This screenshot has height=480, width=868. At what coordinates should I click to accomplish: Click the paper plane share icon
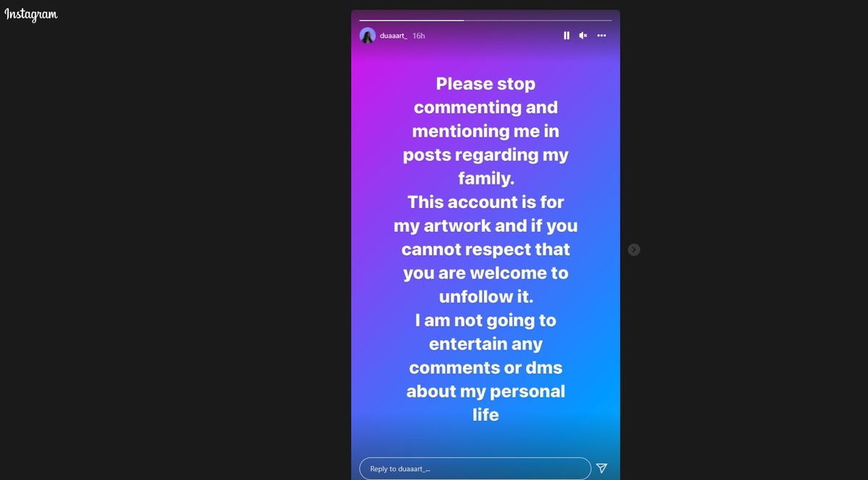602,468
